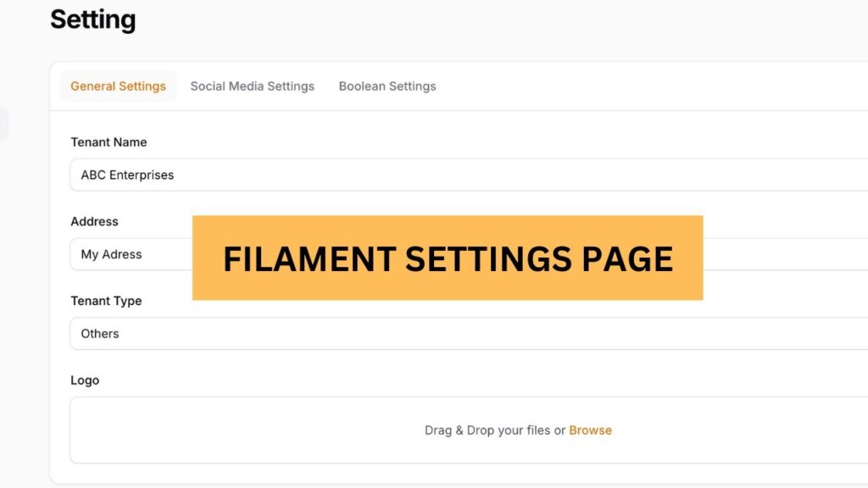Click the Tenant Name field label
The width and height of the screenshot is (868, 488).
(108, 141)
